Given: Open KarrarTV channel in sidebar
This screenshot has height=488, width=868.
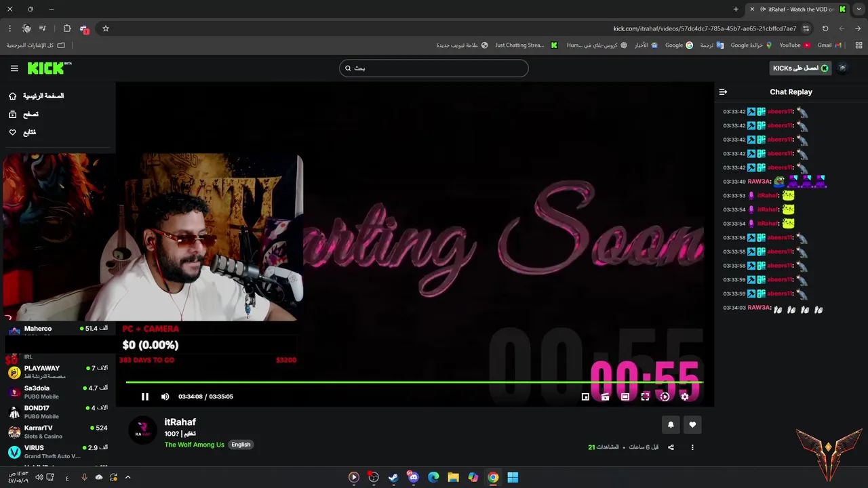Looking at the screenshot, I should click(x=58, y=432).
